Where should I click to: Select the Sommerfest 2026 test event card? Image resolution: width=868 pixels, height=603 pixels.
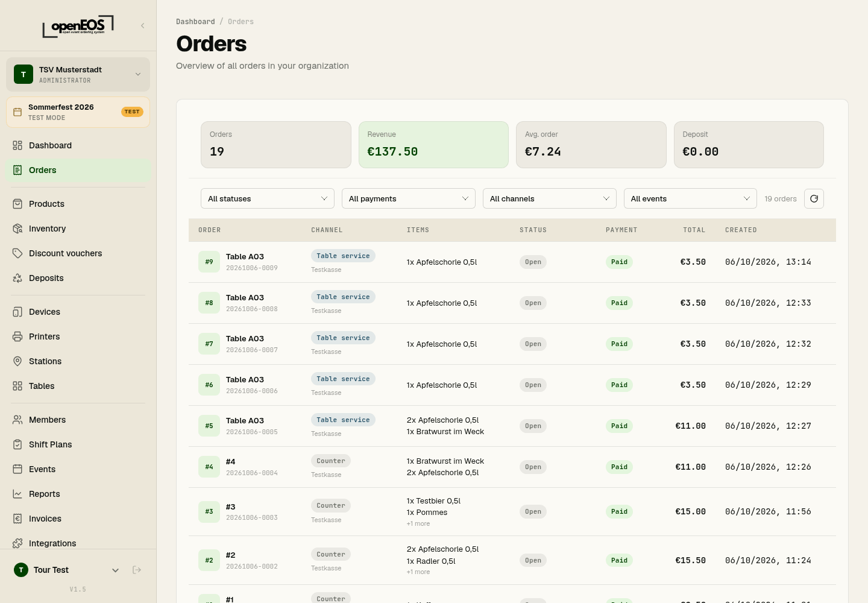78,112
